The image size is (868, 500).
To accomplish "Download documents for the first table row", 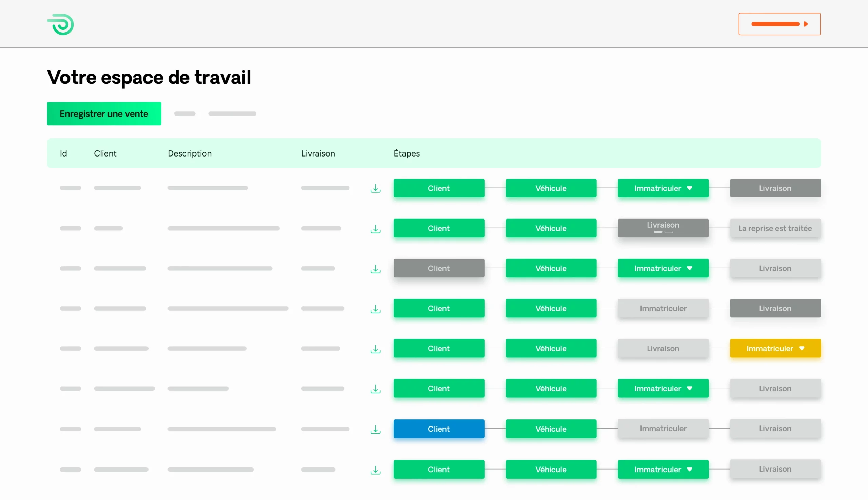I will point(375,188).
